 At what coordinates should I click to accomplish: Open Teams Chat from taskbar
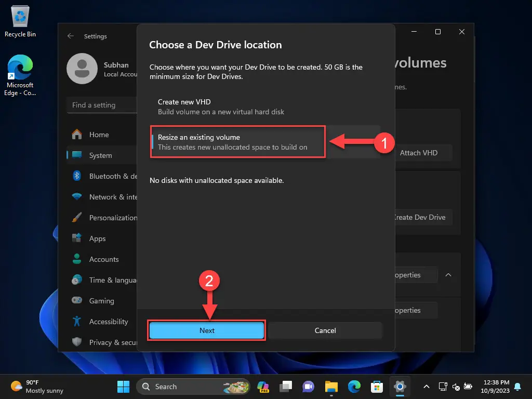tap(309, 387)
